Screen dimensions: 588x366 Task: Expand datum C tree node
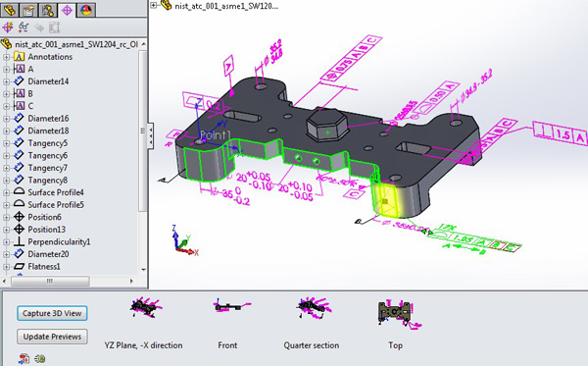(x=6, y=106)
